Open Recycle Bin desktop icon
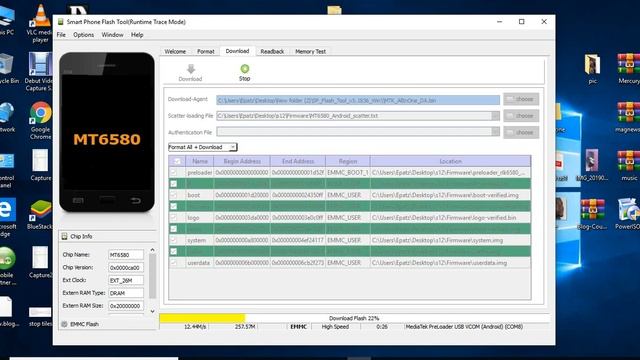640x360 pixels. tap(7, 64)
